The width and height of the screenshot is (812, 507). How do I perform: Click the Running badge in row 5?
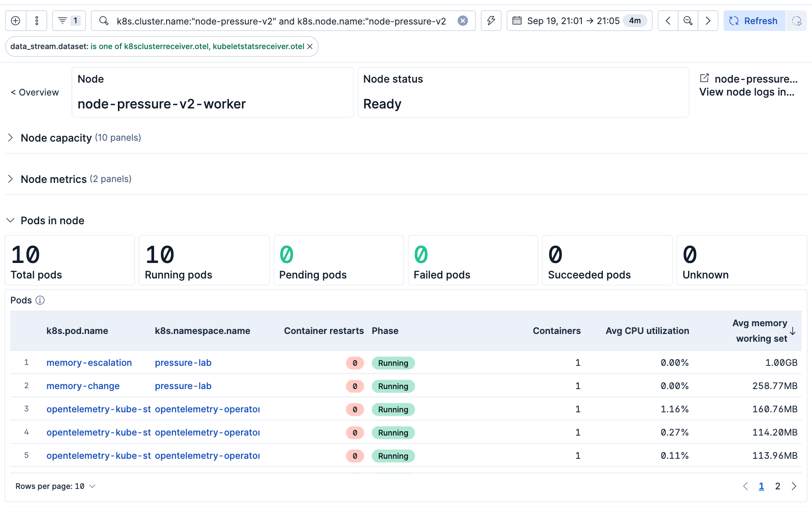point(393,456)
